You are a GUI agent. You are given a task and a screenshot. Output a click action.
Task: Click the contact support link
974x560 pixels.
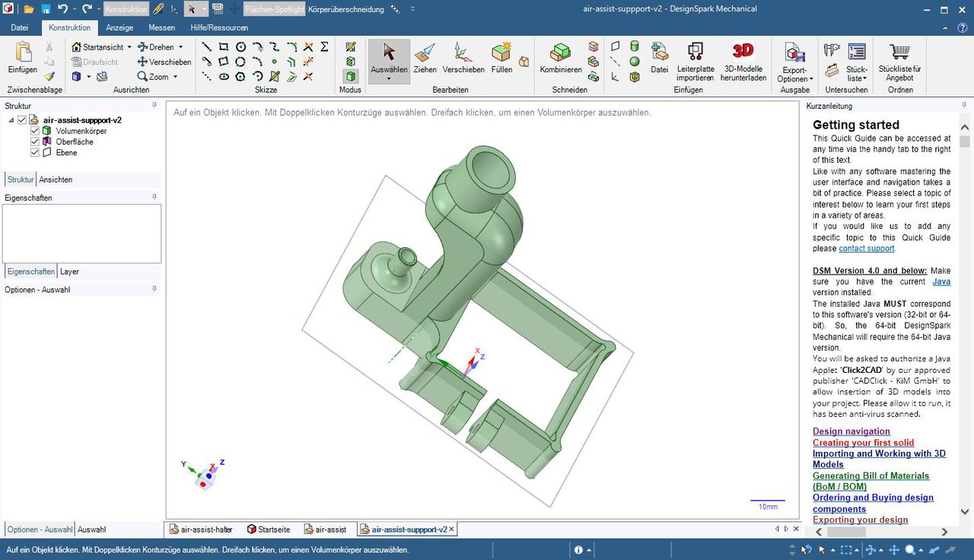point(866,248)
